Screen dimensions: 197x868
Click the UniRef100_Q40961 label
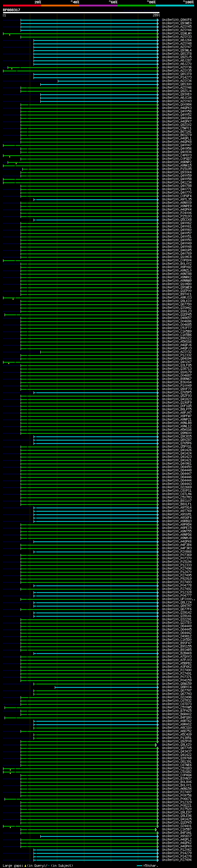pyautogui.click(x=177, y=463)
